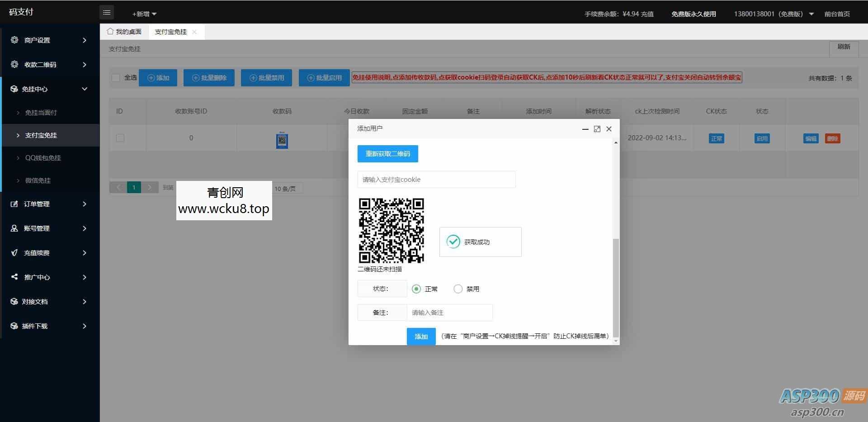868x422 pixels.
Task: Open the 13800138001 account dropdown
Action: click(x=773, y=14)
